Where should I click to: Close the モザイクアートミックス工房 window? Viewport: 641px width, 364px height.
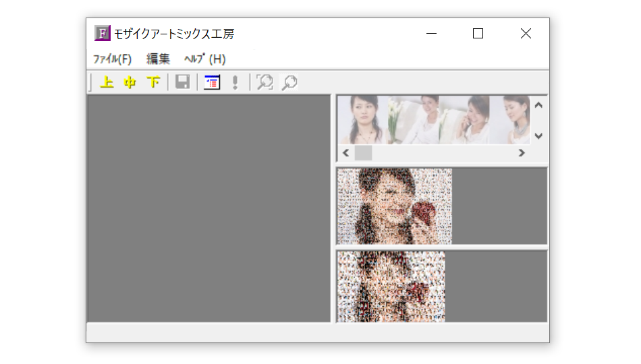(x=526, y=34)
